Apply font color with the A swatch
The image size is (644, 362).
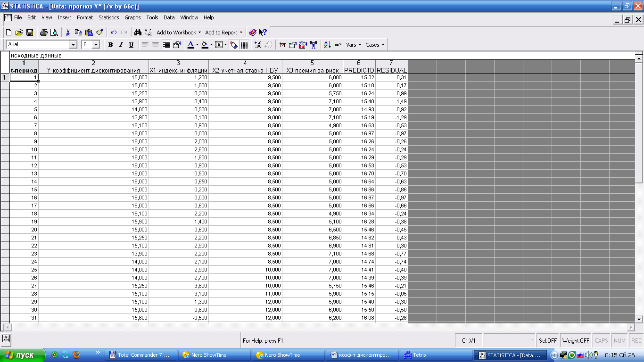click(190, 45)
